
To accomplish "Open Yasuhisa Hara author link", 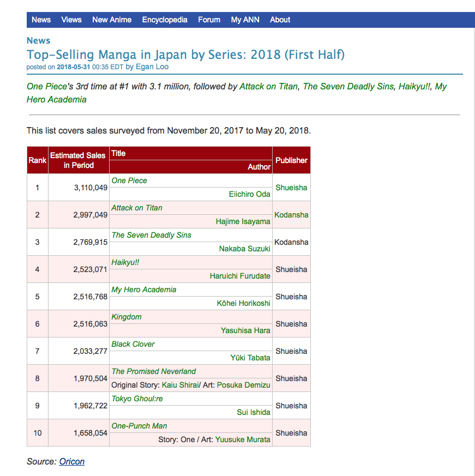I will coord(245,330).
